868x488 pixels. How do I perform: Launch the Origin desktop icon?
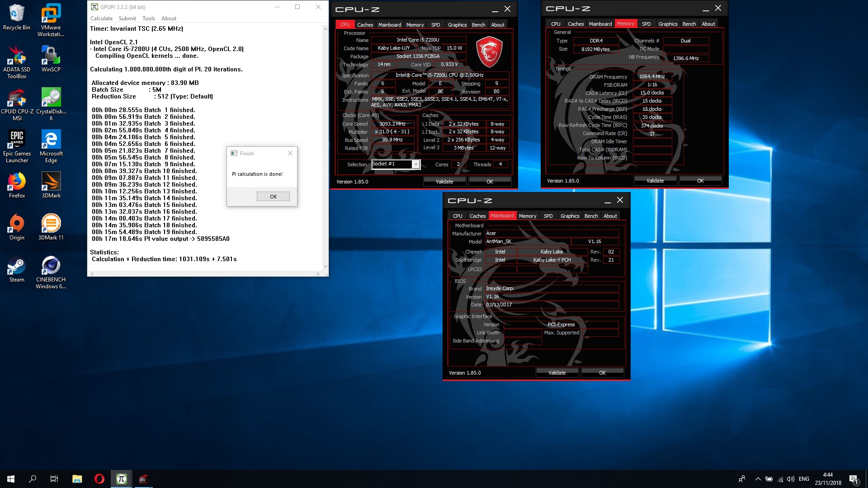click(17, 227)
